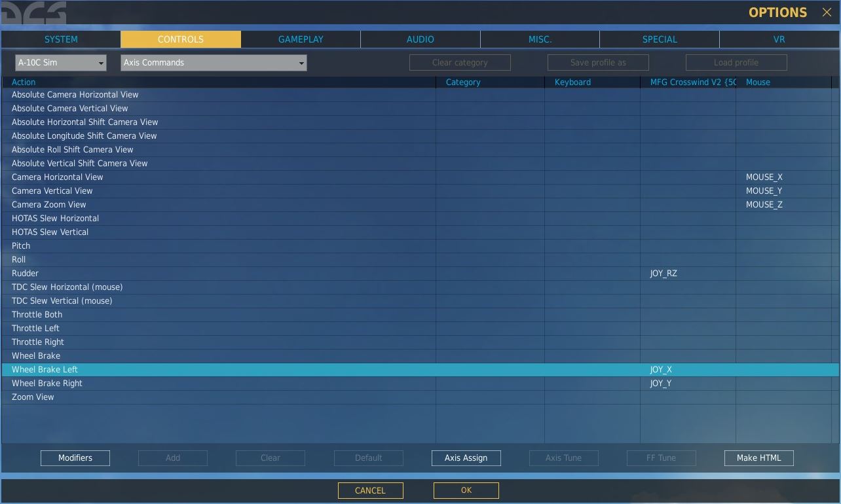Click the Save profile as button
This screenshot has width=841, height=504.
[598, 63]
